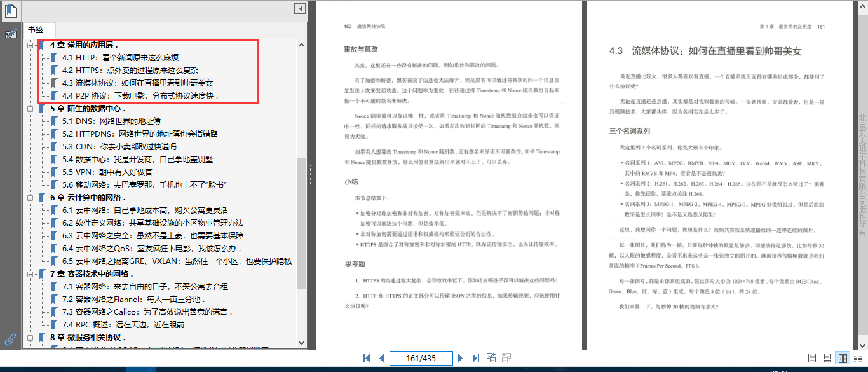
Task: Click heading 三个名词系列 on page 151
Action: tap(630, 132)
